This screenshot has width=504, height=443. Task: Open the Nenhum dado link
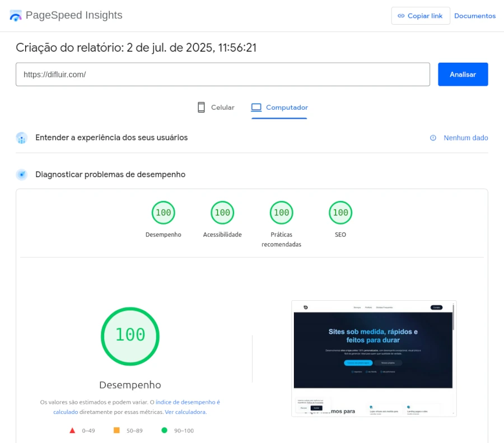(x=465, y=138)
